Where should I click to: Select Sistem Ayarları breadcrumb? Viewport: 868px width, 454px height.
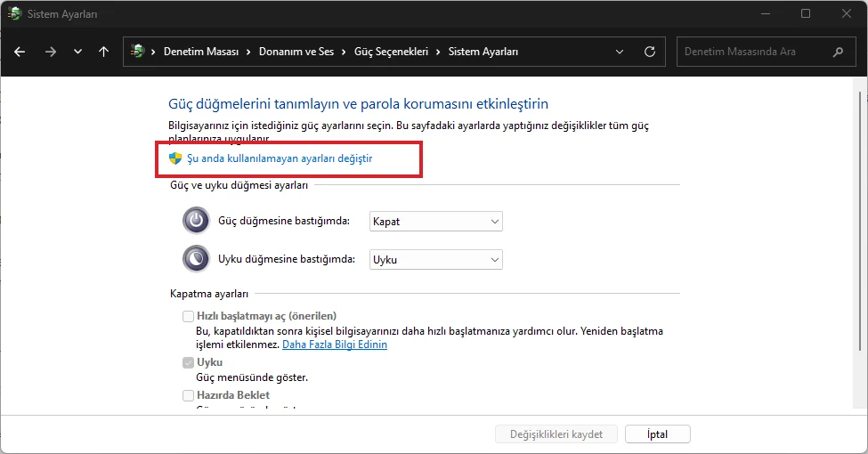tap(483, 52)
